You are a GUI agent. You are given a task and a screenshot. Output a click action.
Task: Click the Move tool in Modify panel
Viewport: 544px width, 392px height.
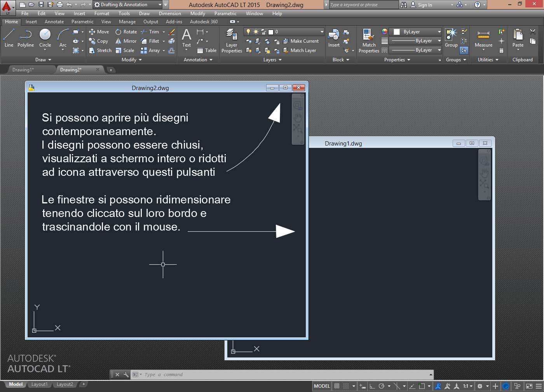pos(99,32)
